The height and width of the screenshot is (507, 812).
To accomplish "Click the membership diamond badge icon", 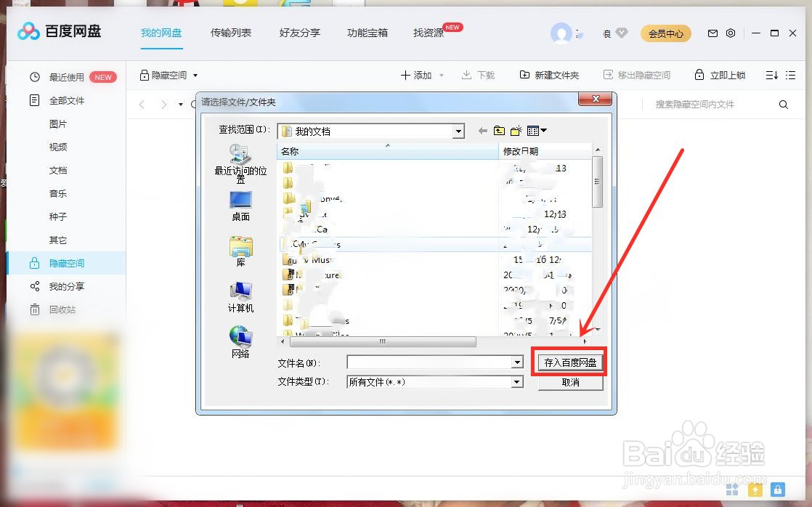I will tap(622, 33).
